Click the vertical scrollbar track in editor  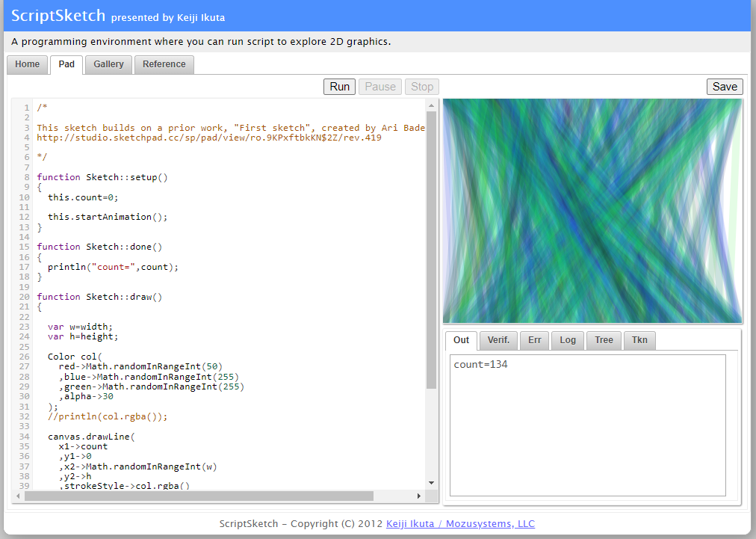(x=431, y=434)
